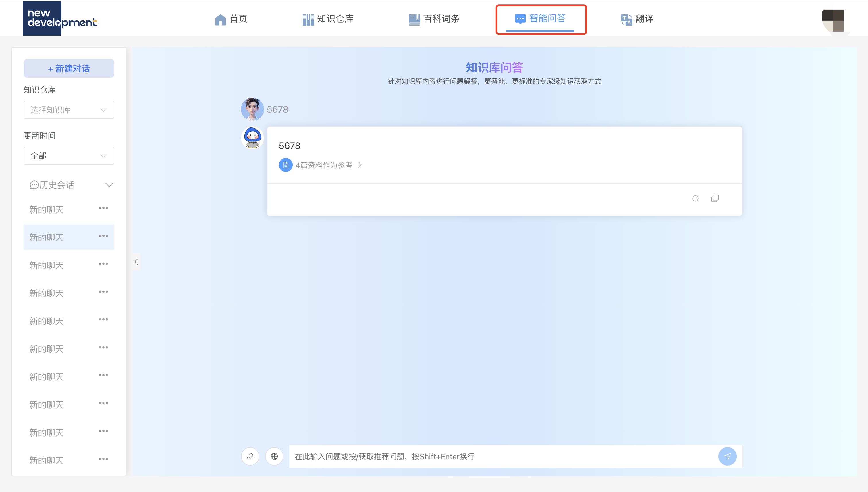Open the 选择知识库 dropdown

pos(69,110)
